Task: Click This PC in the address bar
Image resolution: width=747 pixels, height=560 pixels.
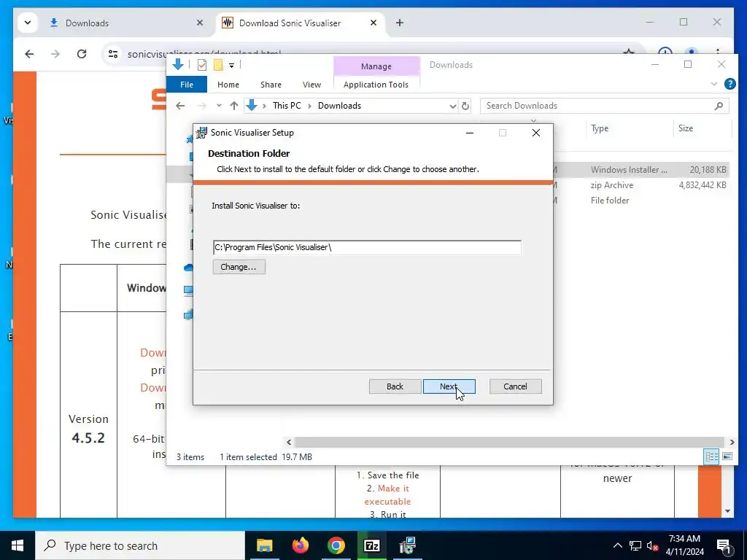Action: click(287, 106)
